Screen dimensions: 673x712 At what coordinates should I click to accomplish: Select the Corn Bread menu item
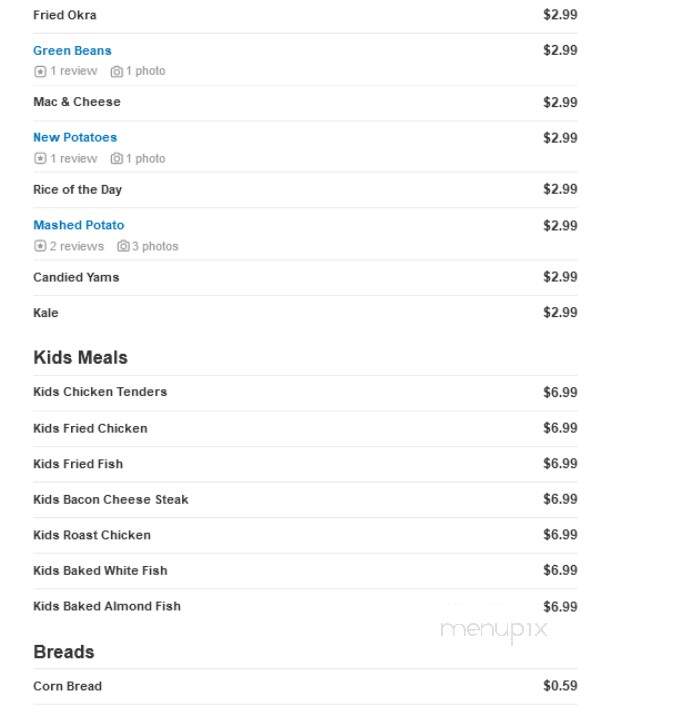[68, 686]
